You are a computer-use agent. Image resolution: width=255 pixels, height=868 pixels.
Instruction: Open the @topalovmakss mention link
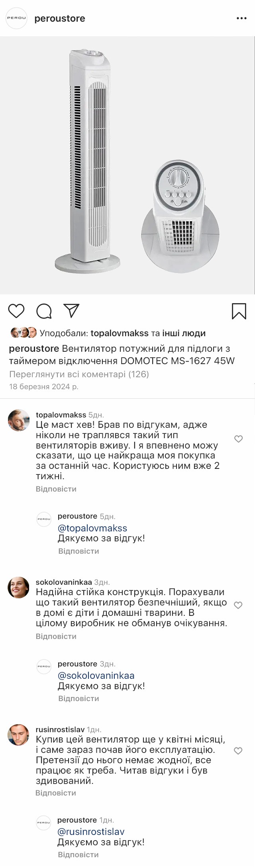tap(92, 528)
